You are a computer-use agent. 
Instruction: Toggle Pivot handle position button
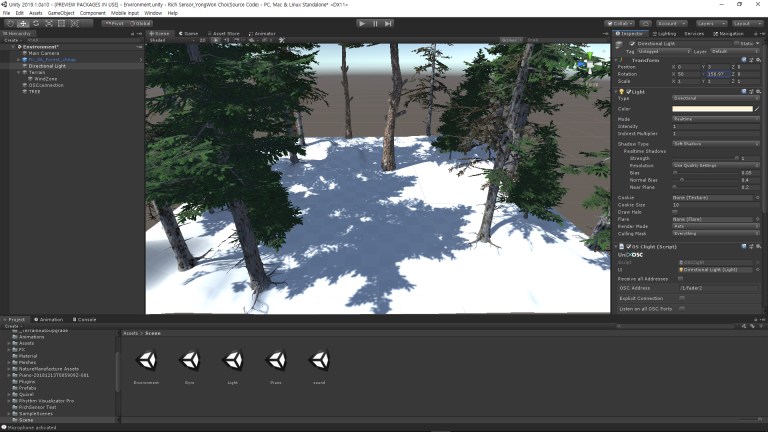pyautogui.click(x=113, y=23)
